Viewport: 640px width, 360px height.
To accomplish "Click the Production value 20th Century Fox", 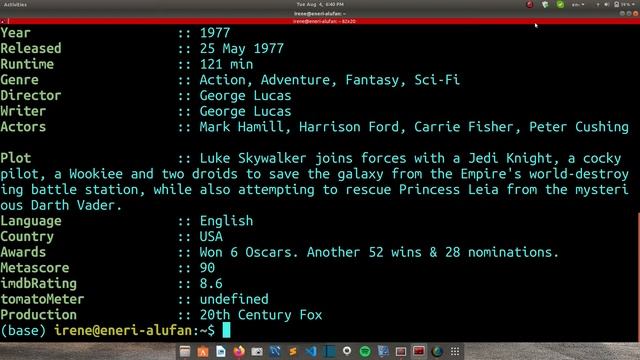I will pos(261,315).
